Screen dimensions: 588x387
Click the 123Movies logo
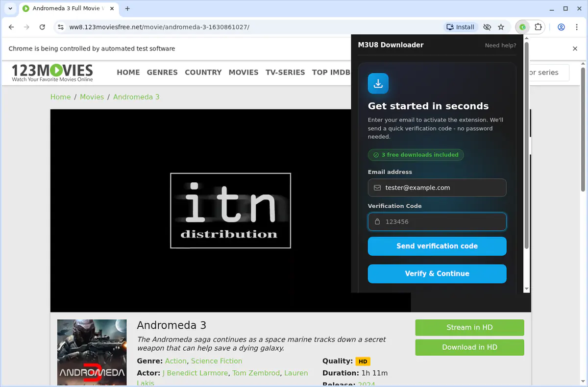(52, 73)
